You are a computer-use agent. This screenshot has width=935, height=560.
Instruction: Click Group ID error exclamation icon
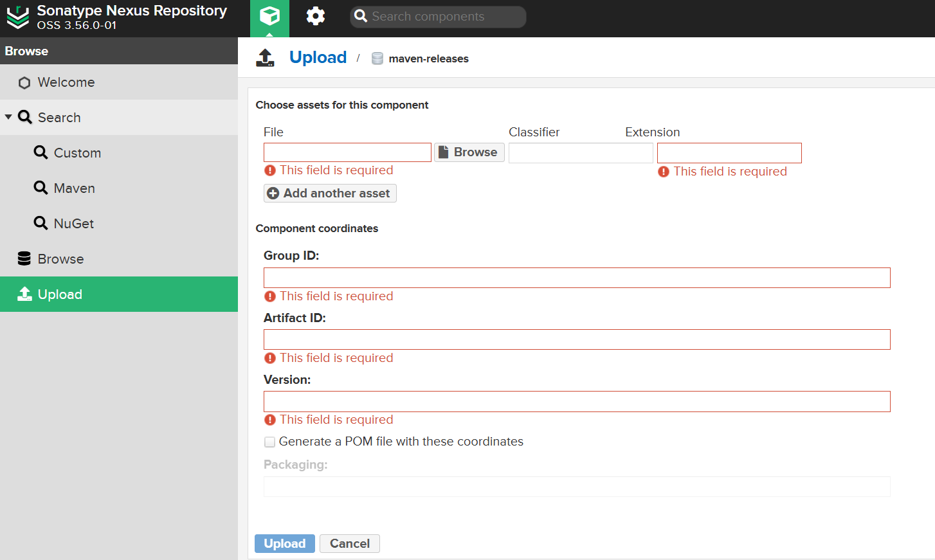tap(270, 296)
